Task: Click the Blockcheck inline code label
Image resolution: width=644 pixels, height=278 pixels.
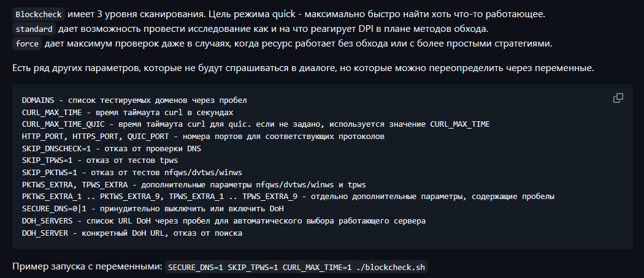Action: (x=39, y=14)
